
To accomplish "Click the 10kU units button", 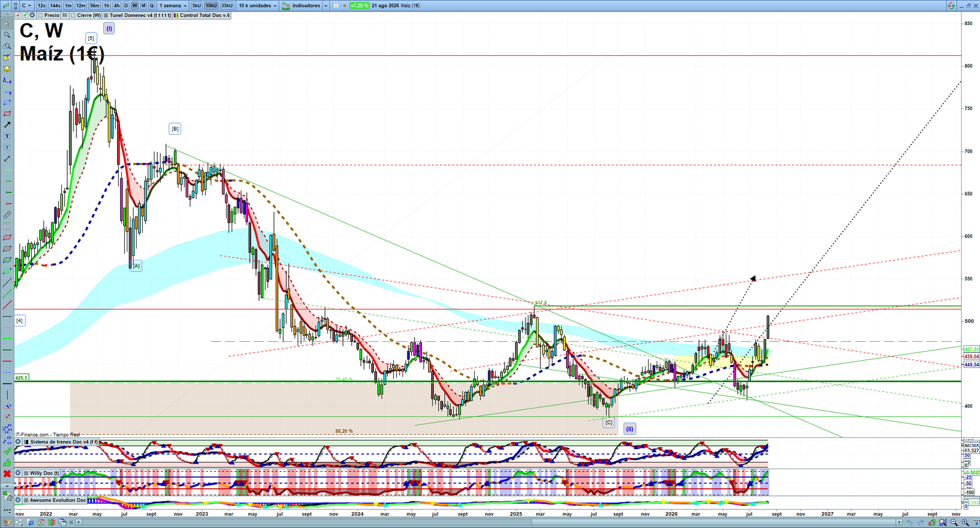I will click(x=211, y=6).
